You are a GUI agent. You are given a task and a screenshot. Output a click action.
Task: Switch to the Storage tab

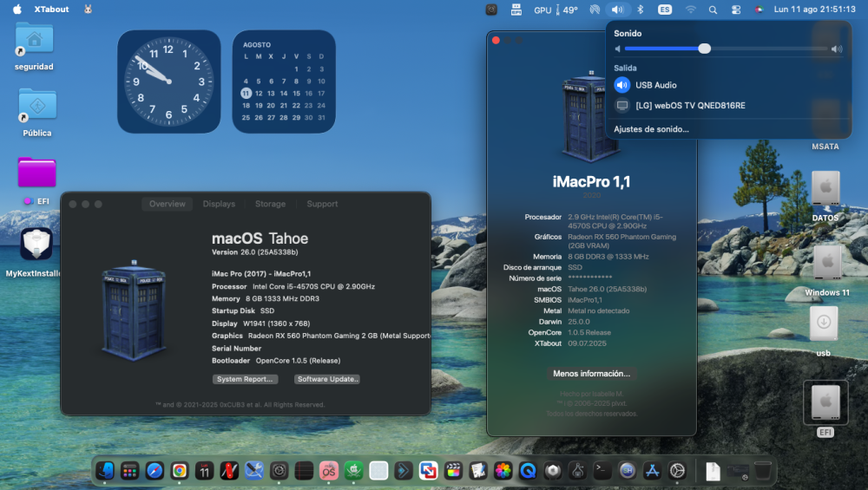(x=270, y=204)
